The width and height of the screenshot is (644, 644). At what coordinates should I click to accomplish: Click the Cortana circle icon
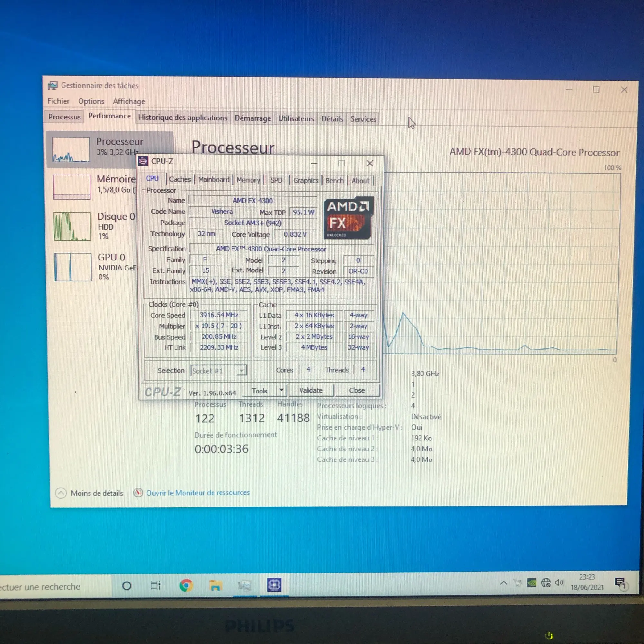click(x=127, y=586)
